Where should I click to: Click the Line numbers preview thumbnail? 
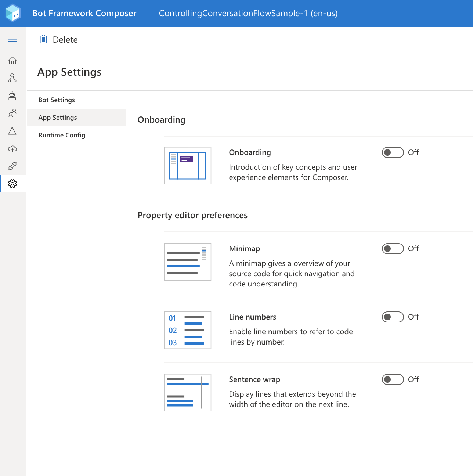point(188,330)
